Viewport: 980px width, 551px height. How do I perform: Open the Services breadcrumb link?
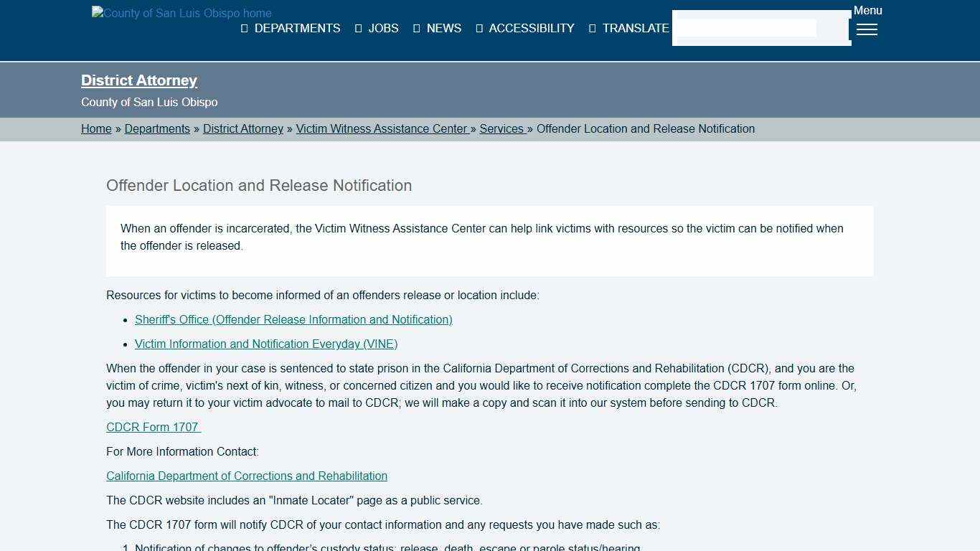pos(502,129)
